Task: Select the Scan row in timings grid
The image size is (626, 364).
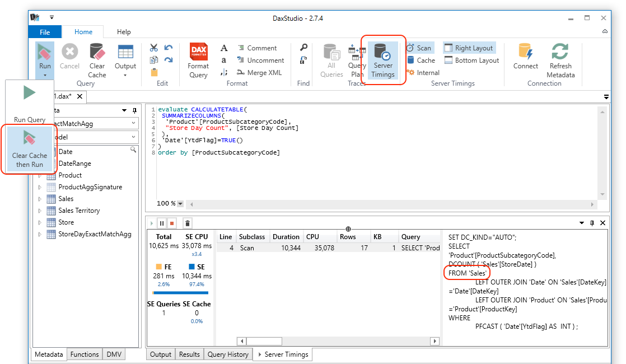Action: (x=328, y=248)
